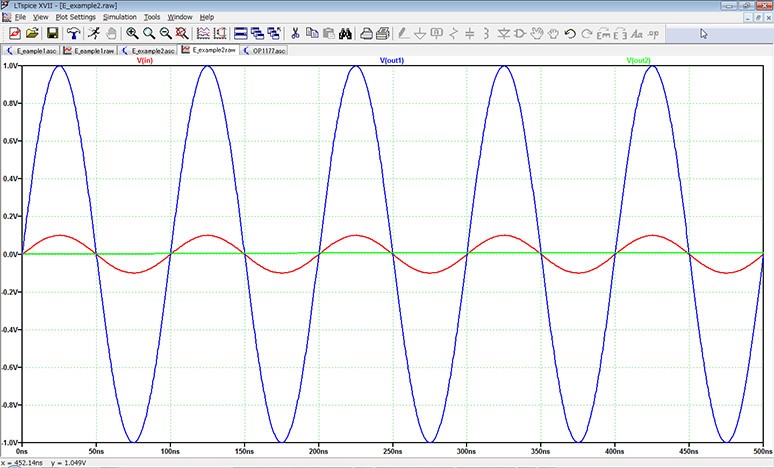Screen dimensions: 774x468
Task: Click the Cut scissors icon
Action: point(296,33)
